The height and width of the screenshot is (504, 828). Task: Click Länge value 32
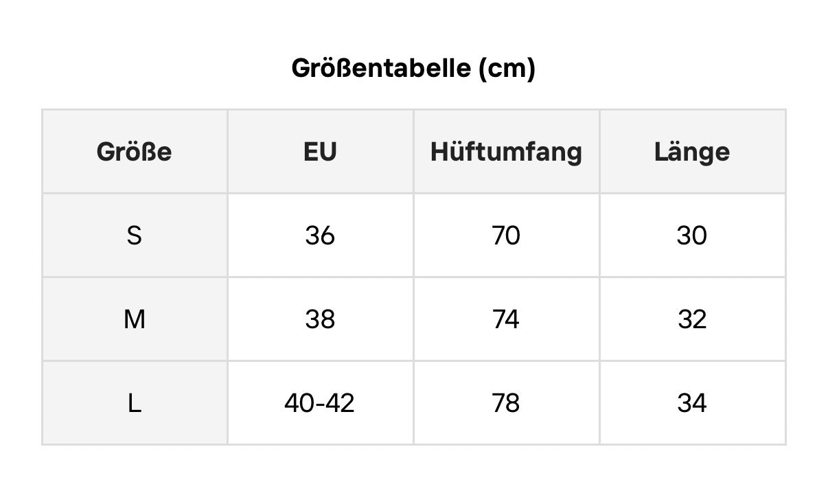click(692, 319)
